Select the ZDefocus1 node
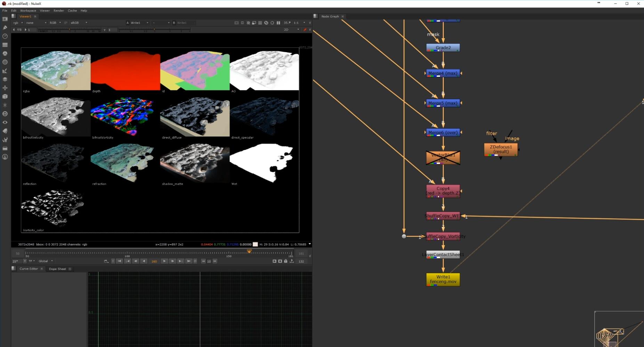Image resolution: width=644 pixels, height=347 pixels. pos(501,149)
